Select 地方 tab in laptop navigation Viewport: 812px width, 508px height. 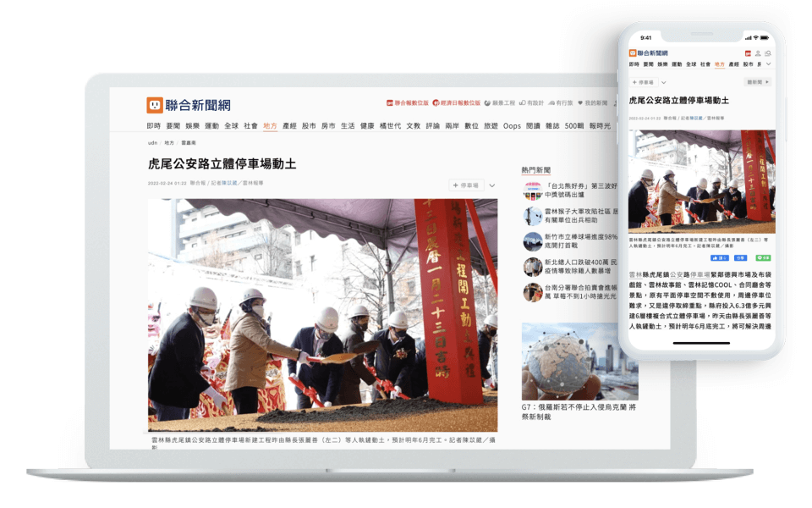tap(270, 126)
